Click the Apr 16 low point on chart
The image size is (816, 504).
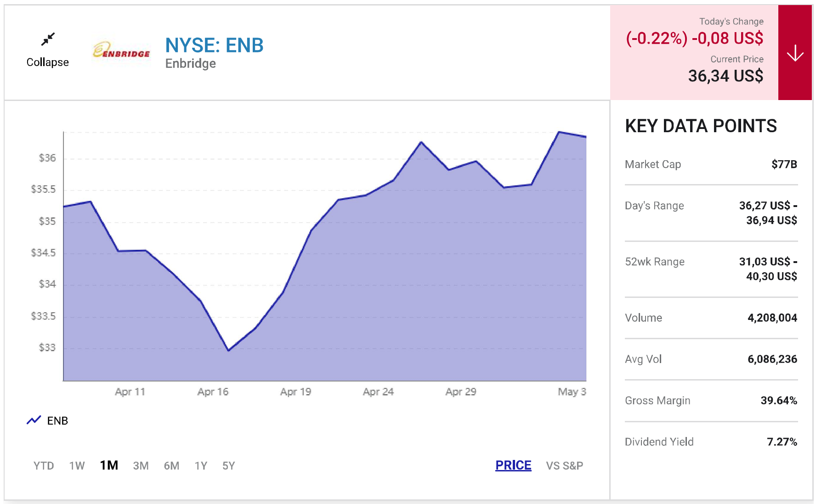point(228,351)
